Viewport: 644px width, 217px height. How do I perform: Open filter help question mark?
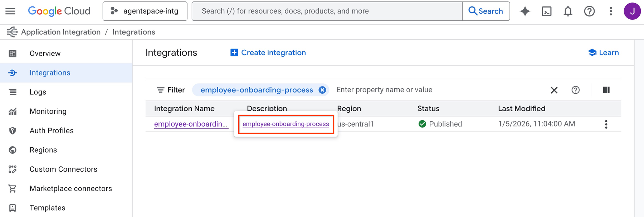pyautogui.click(x=575, y=90)
